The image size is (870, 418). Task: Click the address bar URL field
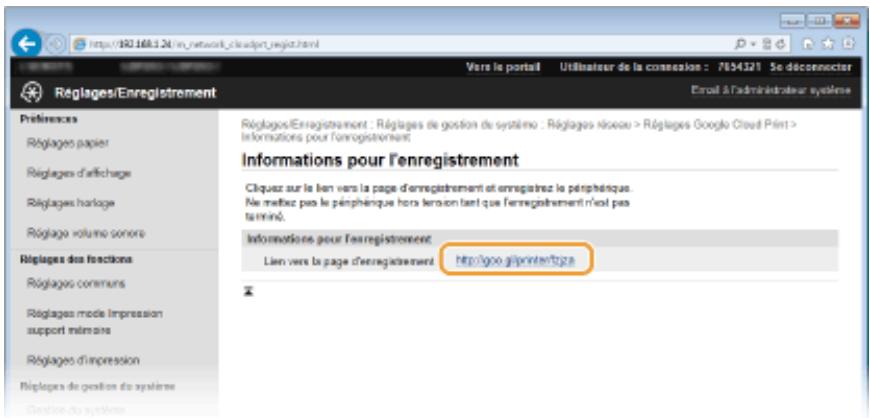[x=401, y=44]
